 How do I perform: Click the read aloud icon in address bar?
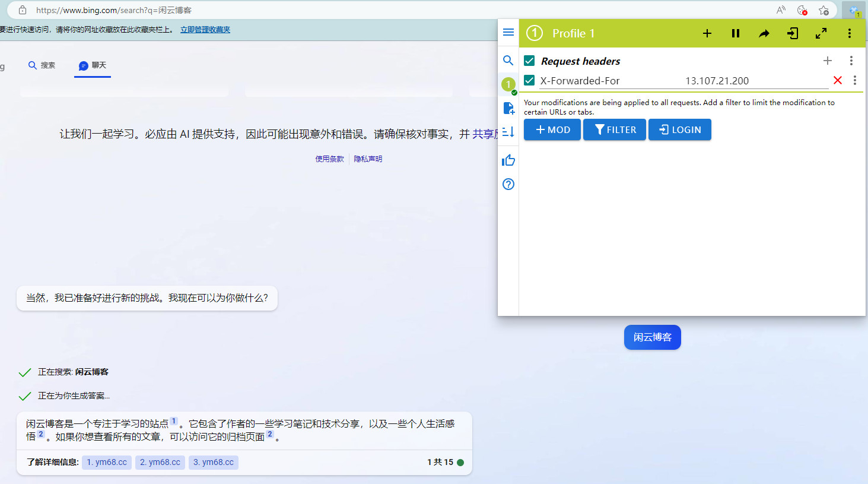(x=781, y=10)
